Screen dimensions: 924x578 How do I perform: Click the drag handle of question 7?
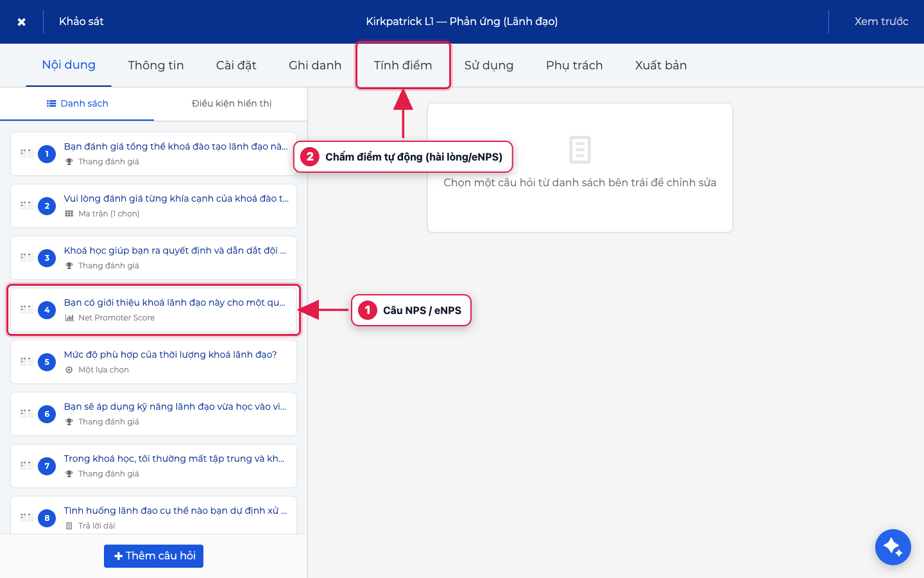point(26,466)
